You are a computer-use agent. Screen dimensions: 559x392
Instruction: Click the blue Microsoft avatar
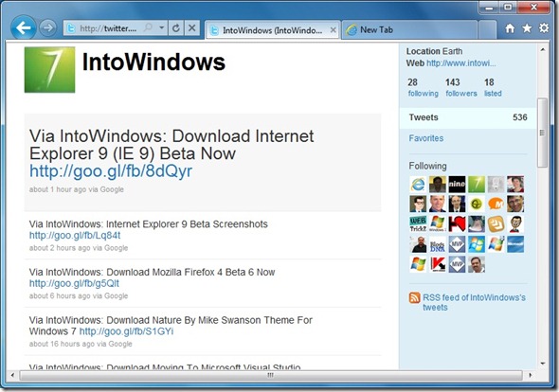pyautogui.click(x=515, y=244)
